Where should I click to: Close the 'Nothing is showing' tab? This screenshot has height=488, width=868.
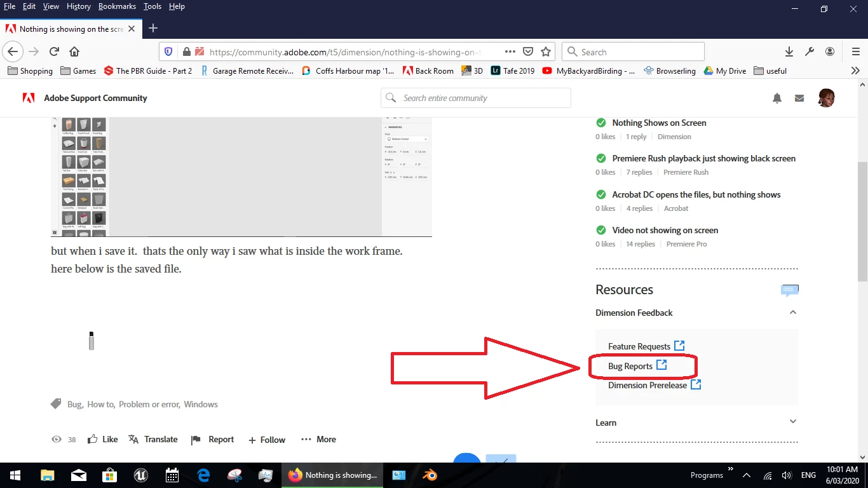[x=132, y=29]
